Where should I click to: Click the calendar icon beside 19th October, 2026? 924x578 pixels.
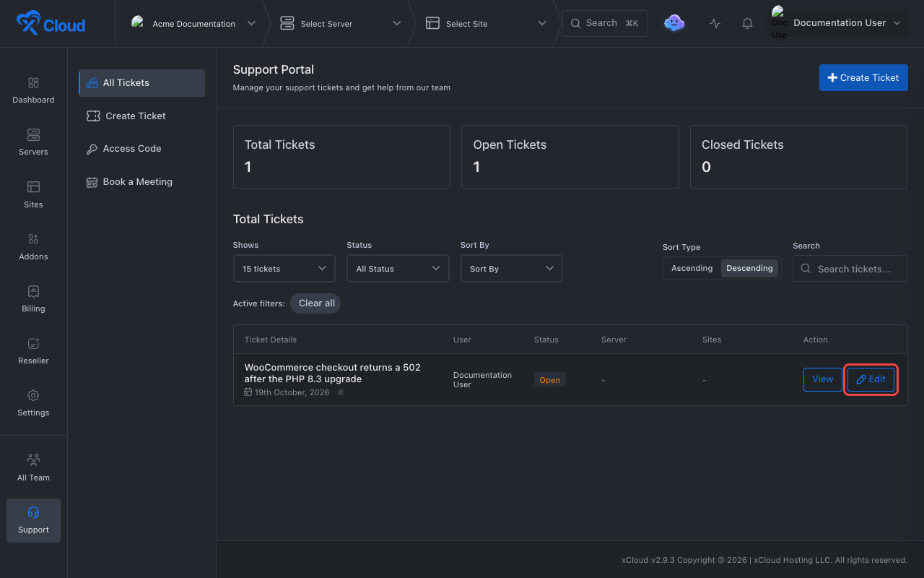pyautogui.click(x=248, y=392)
